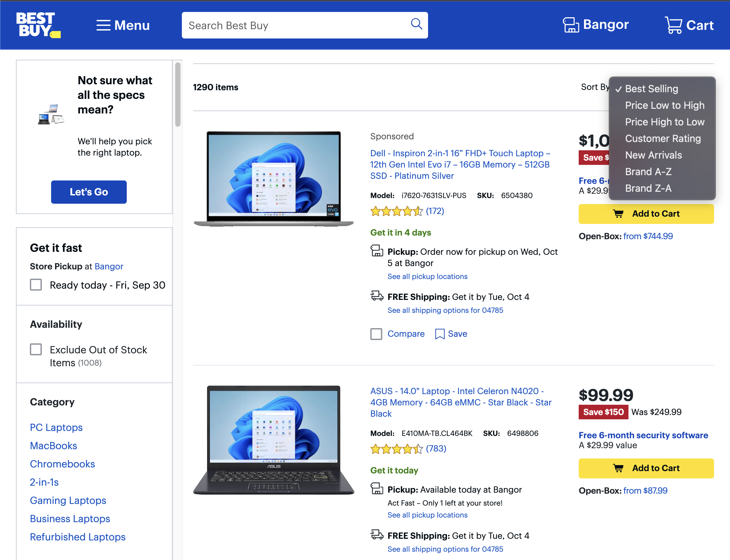This screenshot has height=560, width=730.
Task: Click the star rating for the Dell laptop
Action: click(396, 211)
